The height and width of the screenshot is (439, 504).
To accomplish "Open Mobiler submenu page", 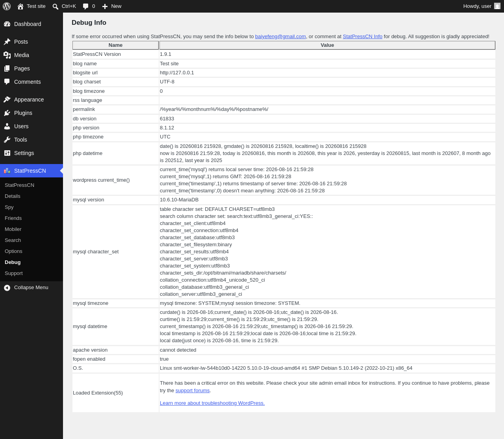I will click(13, 229).
